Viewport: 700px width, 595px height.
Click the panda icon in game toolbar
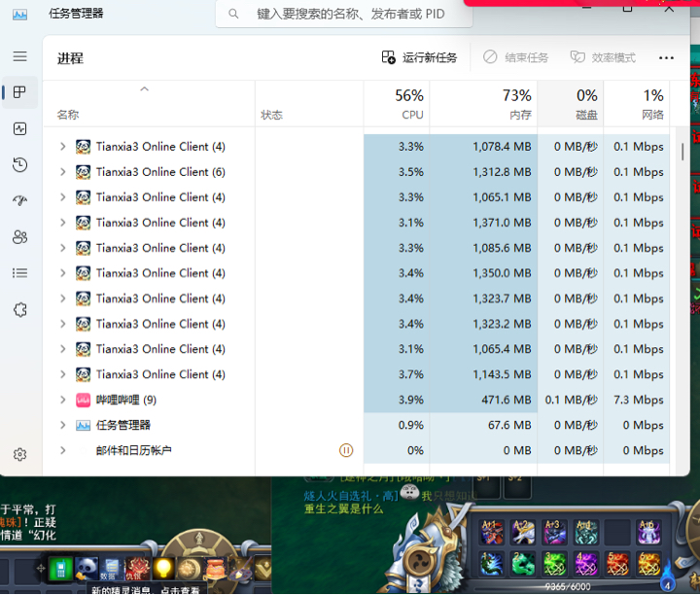86,568
